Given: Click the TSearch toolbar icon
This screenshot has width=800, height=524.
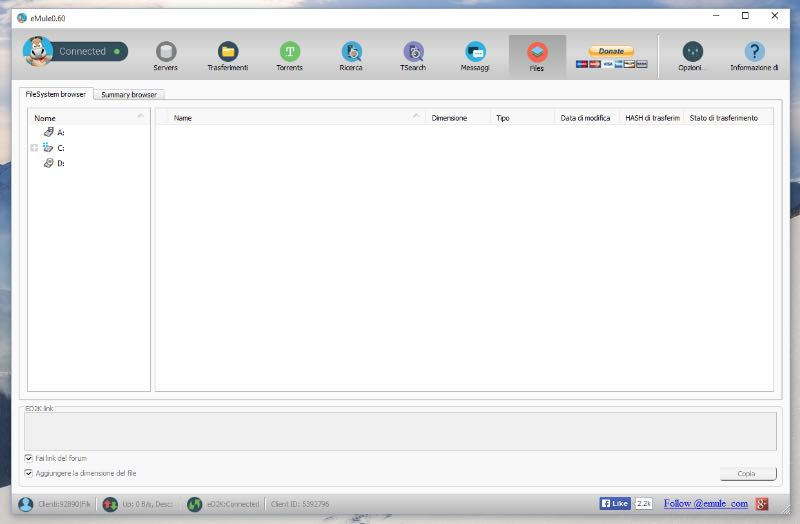Looking at the screenshot, I should [413, 56].
